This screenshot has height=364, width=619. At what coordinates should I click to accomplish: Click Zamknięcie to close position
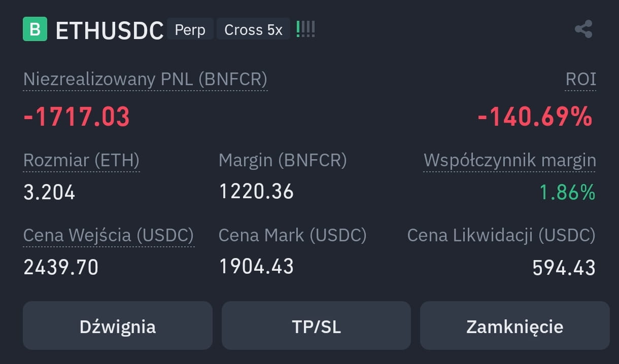pyautogui.click(x=514, y=326)
